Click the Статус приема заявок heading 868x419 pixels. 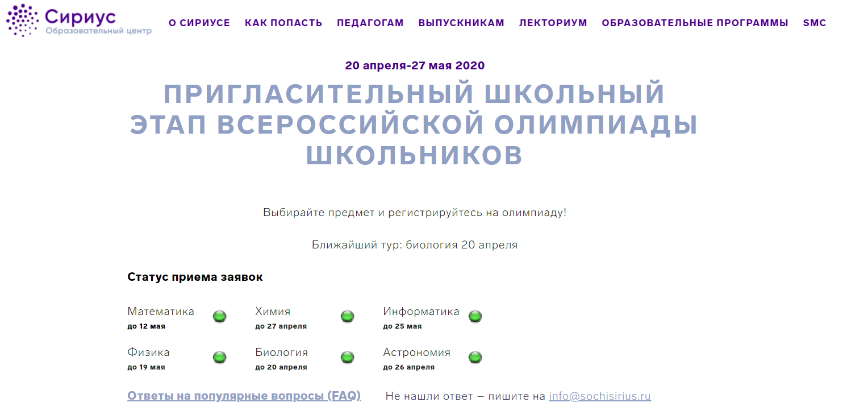(x=195, y=277)
